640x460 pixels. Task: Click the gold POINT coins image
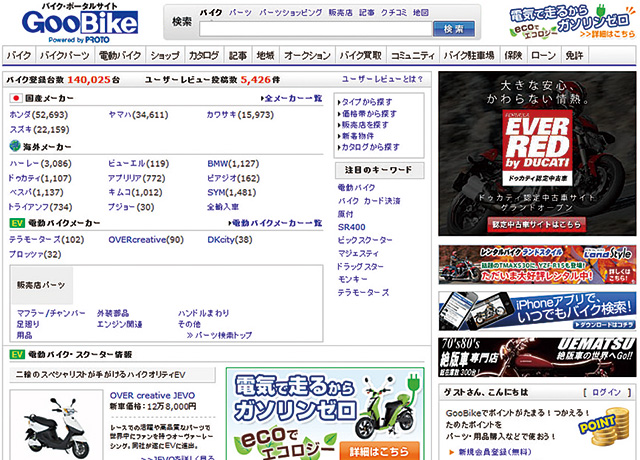pyautogui.click(x=604, y=427)
